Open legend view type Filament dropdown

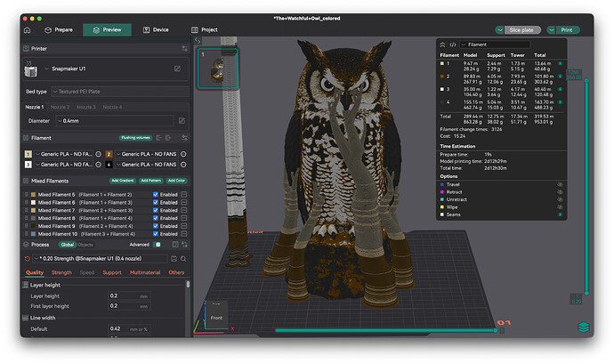[495, 44]
